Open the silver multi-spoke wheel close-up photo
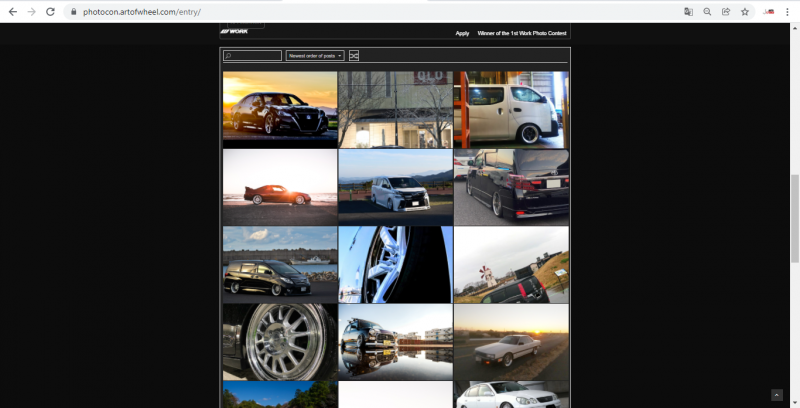The height and width of the screenshot is (408, 800). pos(280,342)
